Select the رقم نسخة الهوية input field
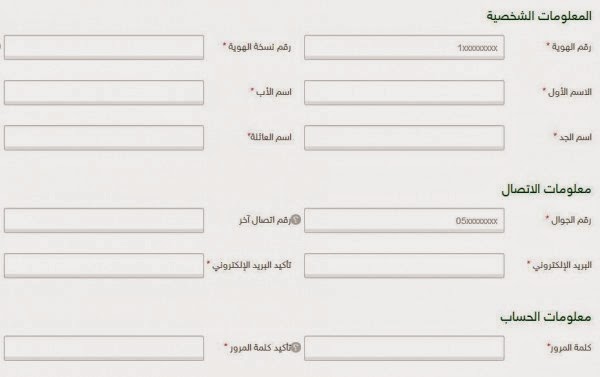 point(104,47)
